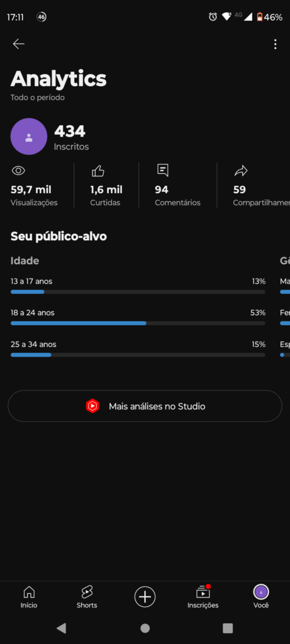The width and height of the screenshot is (290, 644).
Task: Open Mais análises no Studio button
Action: tap(145, 406)
